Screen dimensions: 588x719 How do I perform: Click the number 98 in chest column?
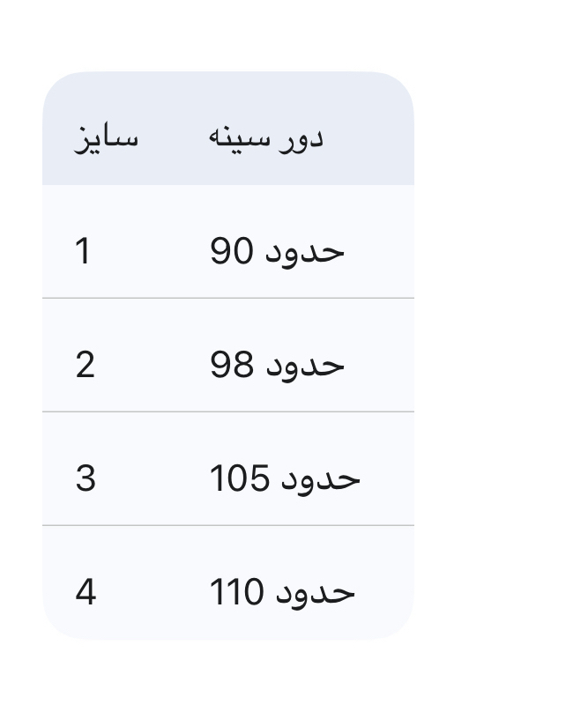[232, 365]
